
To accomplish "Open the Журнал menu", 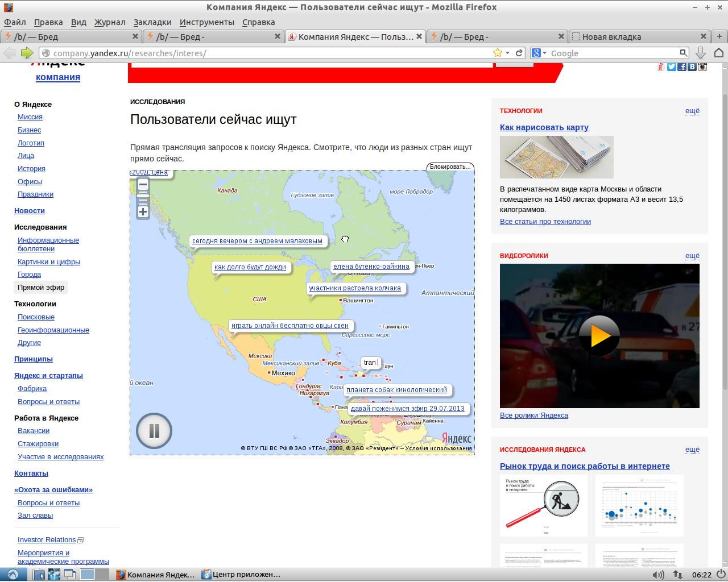I will pyautogui.click(x=110, y=22).
